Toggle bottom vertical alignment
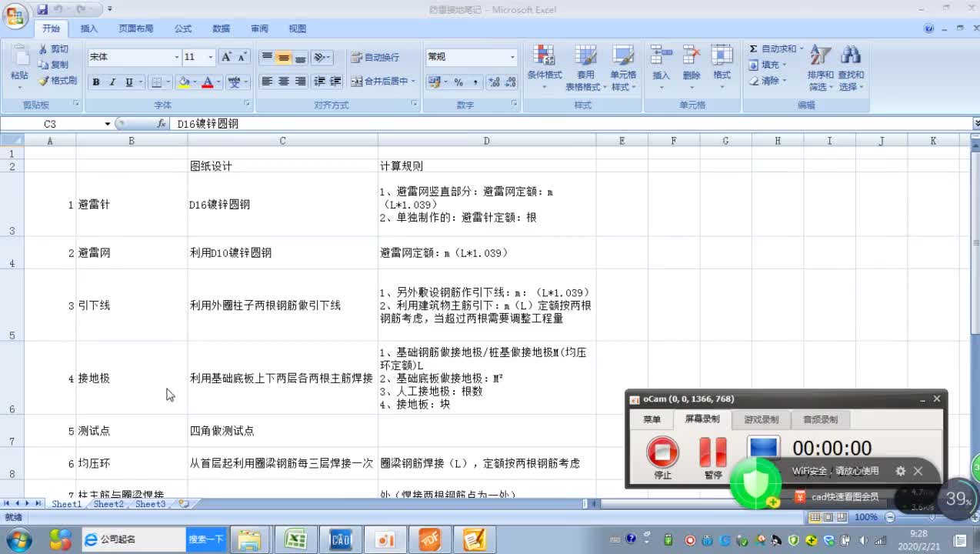Viewport: 980px width, 554px height. (300, 58)
